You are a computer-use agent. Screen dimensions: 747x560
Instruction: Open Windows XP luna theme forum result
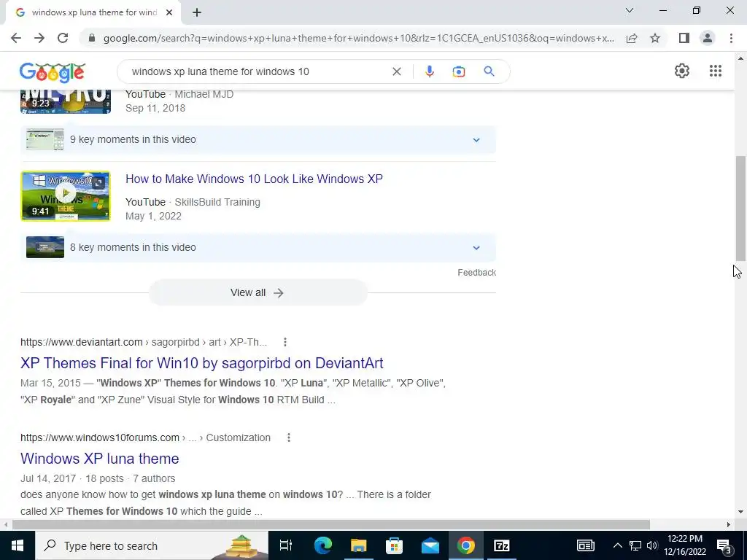99,459
